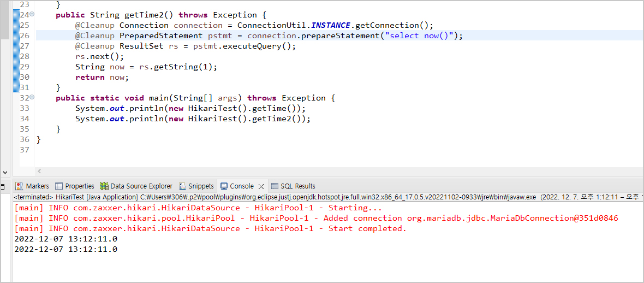Collapse the main method at line 32
The width and height of the screenshot is (644, 283).
(32, 97)
